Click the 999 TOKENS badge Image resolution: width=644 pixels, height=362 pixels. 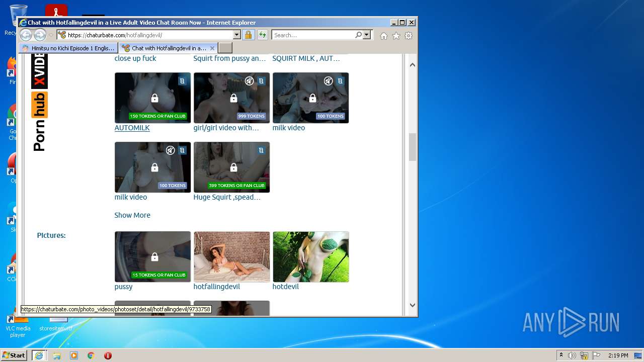(252, 116)
